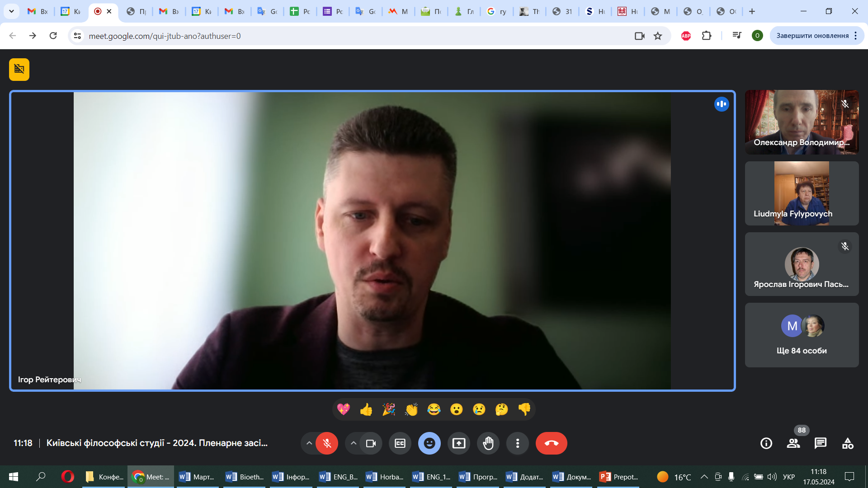Screen dimensions: 868x488
Task: Toggle closed captions on
Action: coord(400,443)
